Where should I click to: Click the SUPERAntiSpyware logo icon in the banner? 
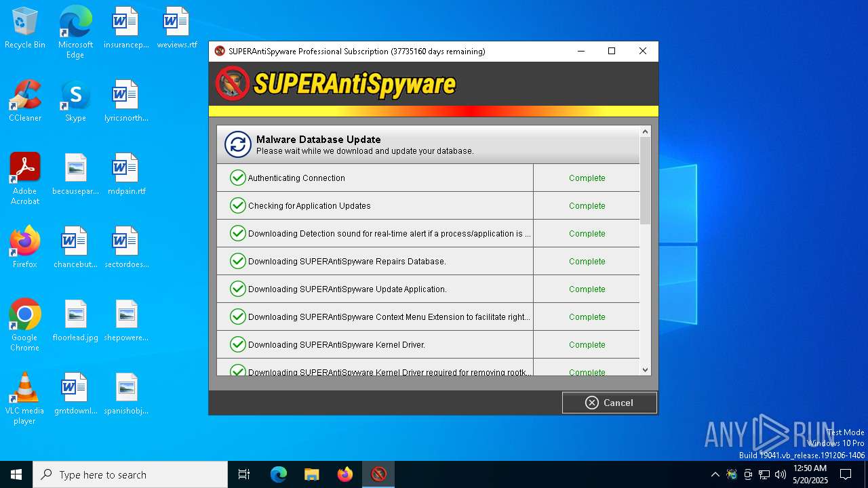pos(233,83)
